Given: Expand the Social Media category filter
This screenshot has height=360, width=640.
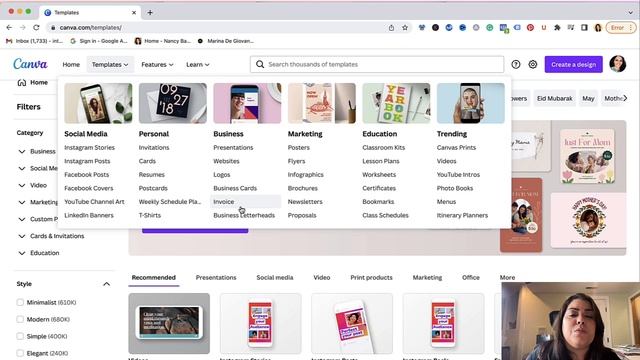Looking at the screenshot, I should point(22,168).
